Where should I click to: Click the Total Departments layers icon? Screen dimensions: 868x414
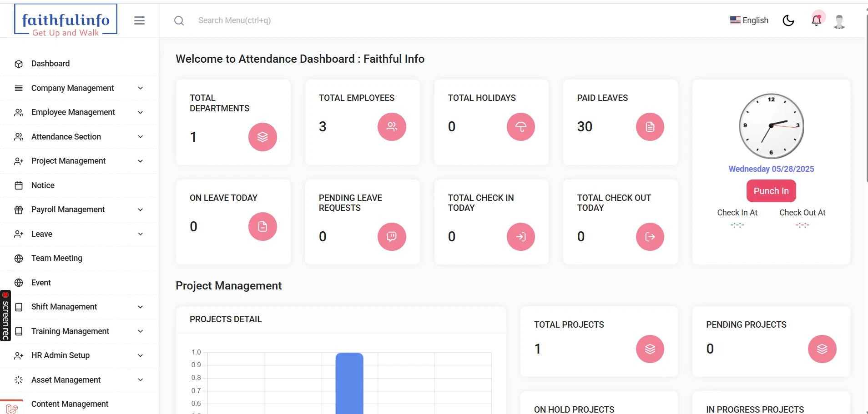262,137
